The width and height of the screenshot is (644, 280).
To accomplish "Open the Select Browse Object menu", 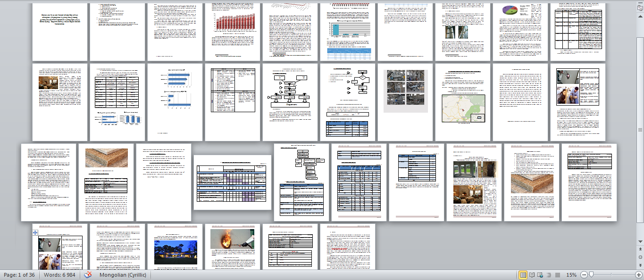I will (640, 257).
